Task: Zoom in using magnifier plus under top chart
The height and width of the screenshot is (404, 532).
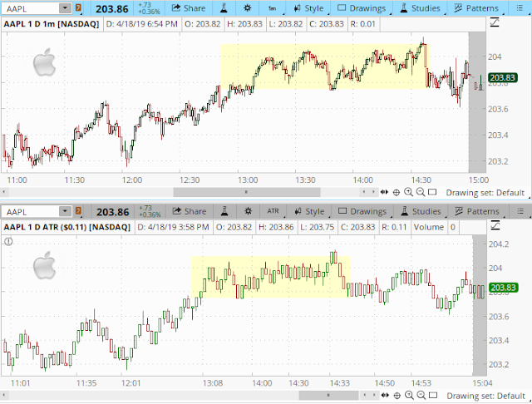Action: click(408, 192)
